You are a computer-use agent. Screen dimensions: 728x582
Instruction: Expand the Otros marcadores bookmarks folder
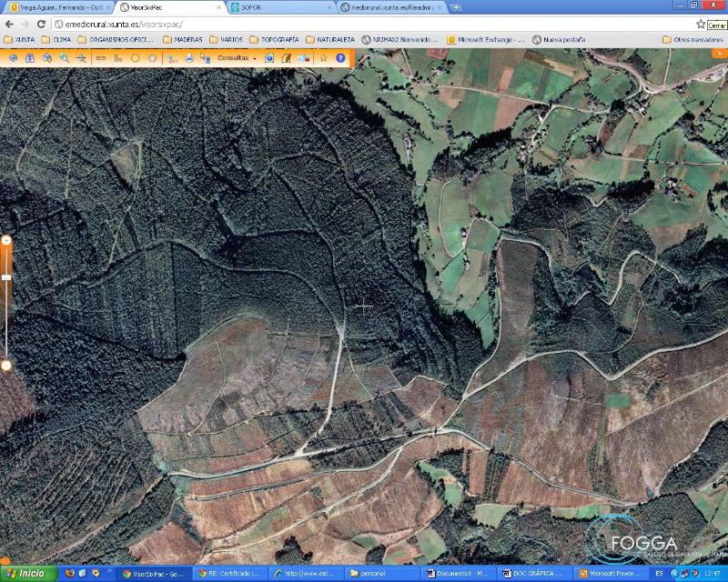(692, 40)
